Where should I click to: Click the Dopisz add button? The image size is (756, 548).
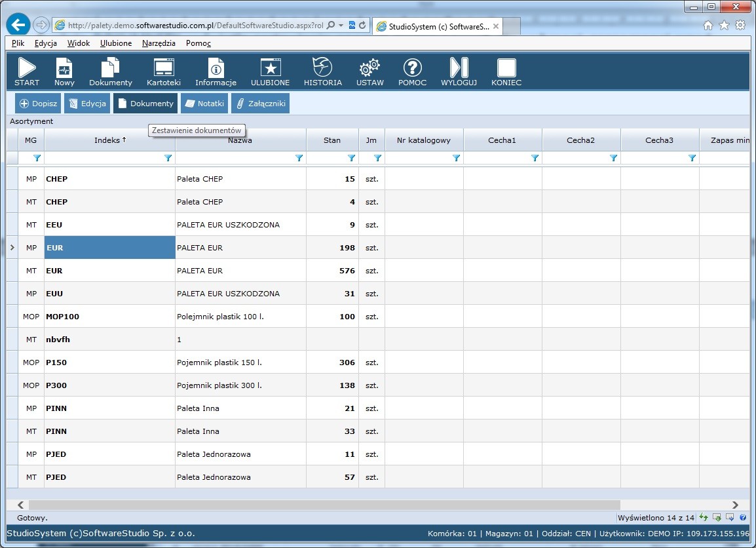(x=38, y=103)
